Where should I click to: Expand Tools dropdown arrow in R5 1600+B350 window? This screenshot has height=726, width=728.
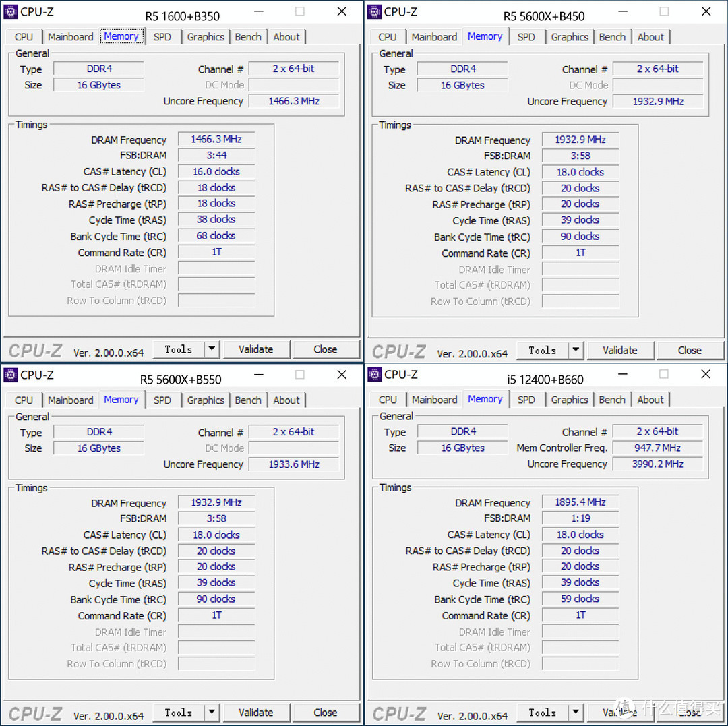pyautogui.click(x=212, y=349)
